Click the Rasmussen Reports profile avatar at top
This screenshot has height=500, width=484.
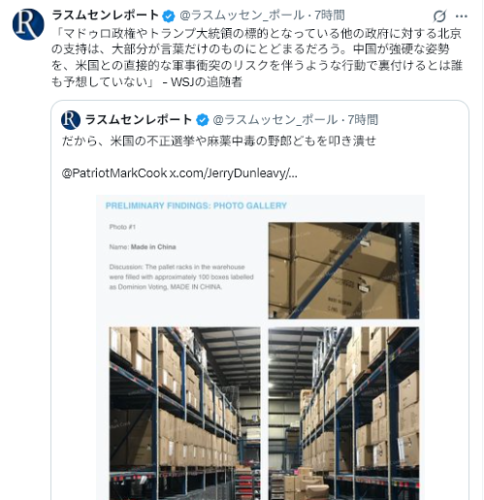point(28,24)
